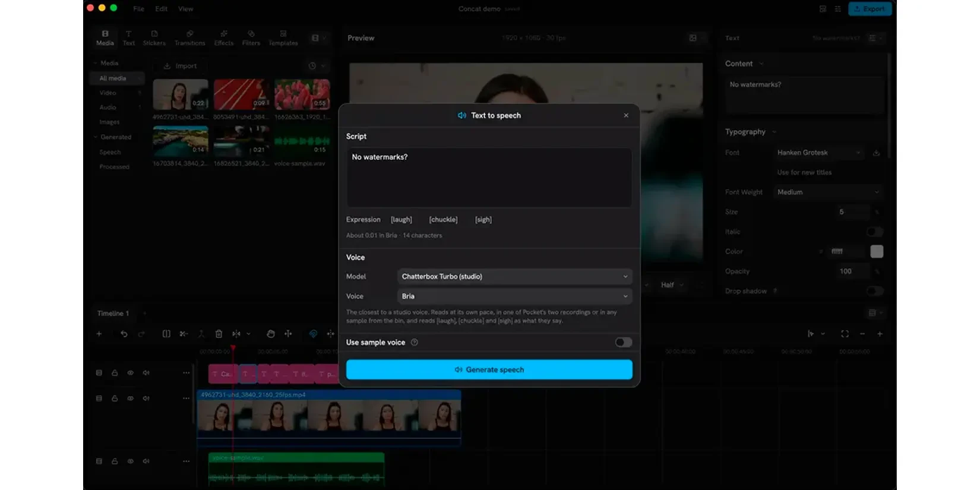The image size is (980, 490).
Task: Close the Text to speech dialog
Action: 626,115
